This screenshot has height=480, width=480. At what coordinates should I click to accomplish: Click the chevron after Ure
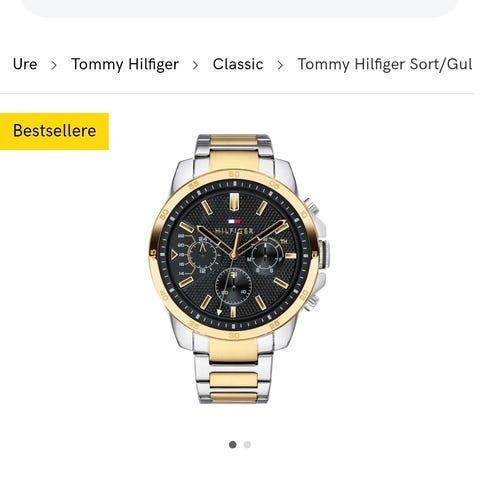54,65
